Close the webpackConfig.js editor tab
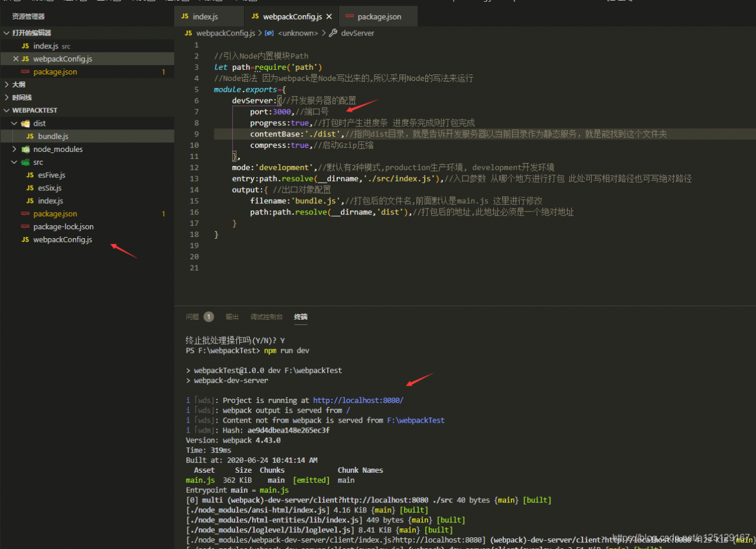Viewport: 756px width, 549px height. [x=329, y=17]
